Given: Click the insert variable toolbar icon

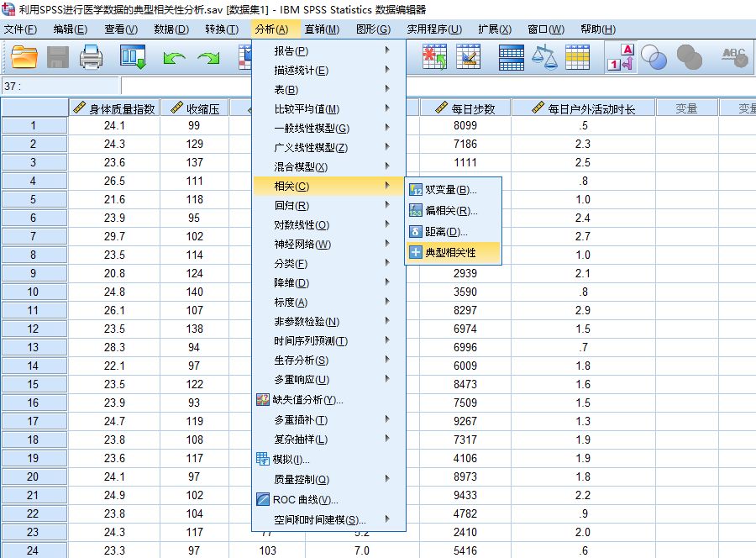Looking at the screenshot, I should pos(468,57).
